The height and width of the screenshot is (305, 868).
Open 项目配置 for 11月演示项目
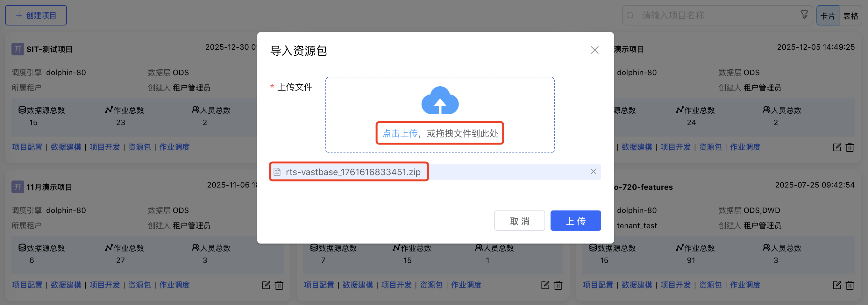[x=27, y=285]
